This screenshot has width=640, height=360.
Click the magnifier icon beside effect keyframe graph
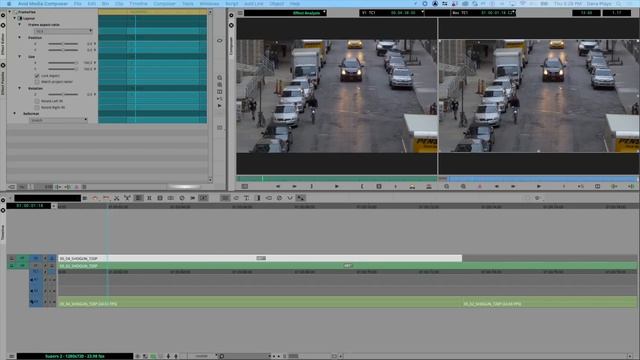point(220,78)
